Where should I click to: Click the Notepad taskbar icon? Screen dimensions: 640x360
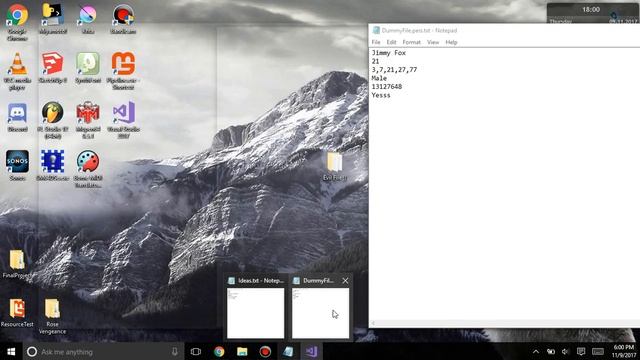point(288,351)
